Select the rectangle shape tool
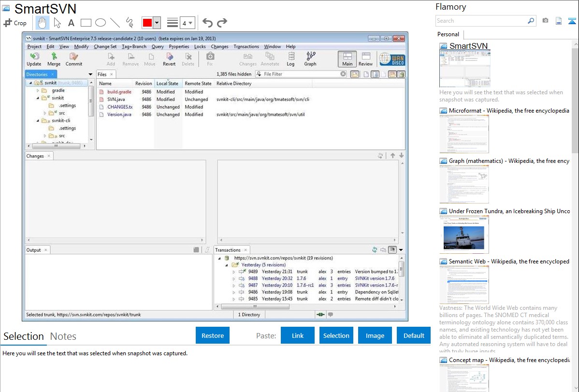 click(x=86, y=23)
